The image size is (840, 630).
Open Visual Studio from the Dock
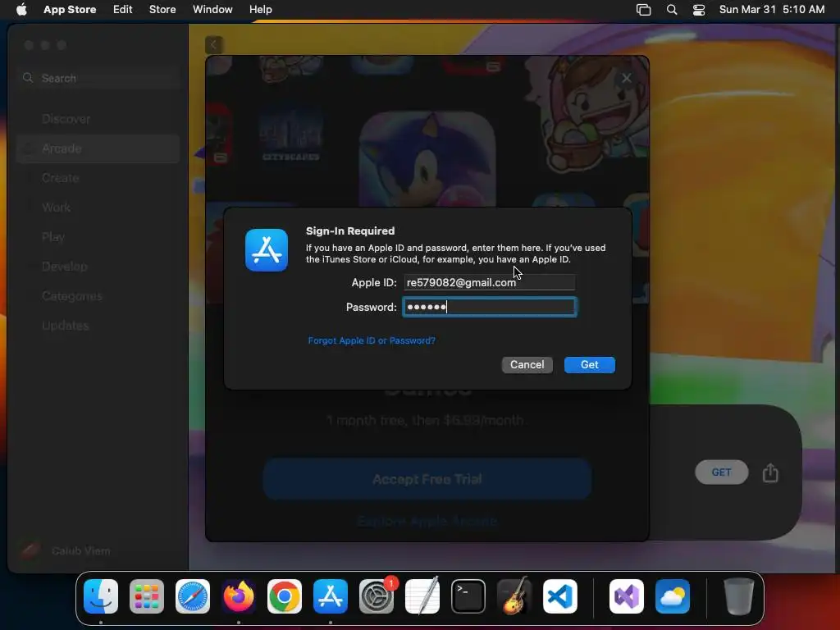tap(627, 596)
